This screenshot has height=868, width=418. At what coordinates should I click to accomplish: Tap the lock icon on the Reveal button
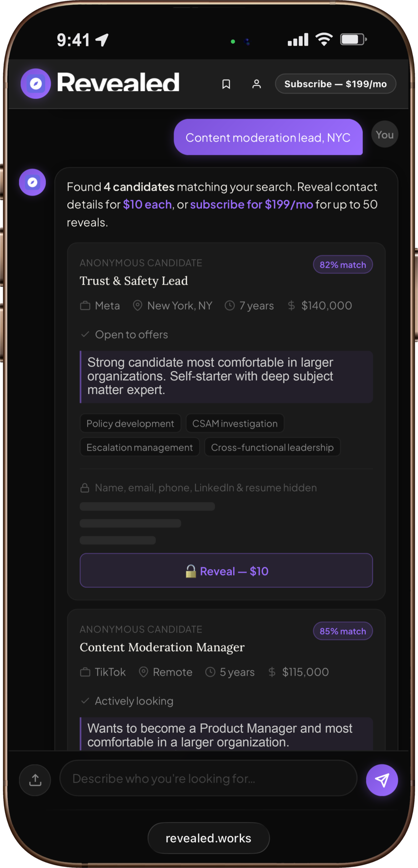191,571
